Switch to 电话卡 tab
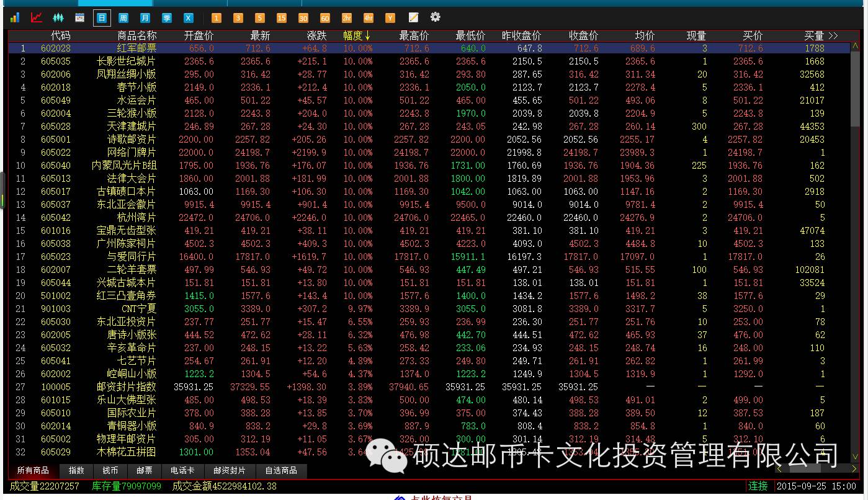Screen dimensions: 868x500 point(182,471)
